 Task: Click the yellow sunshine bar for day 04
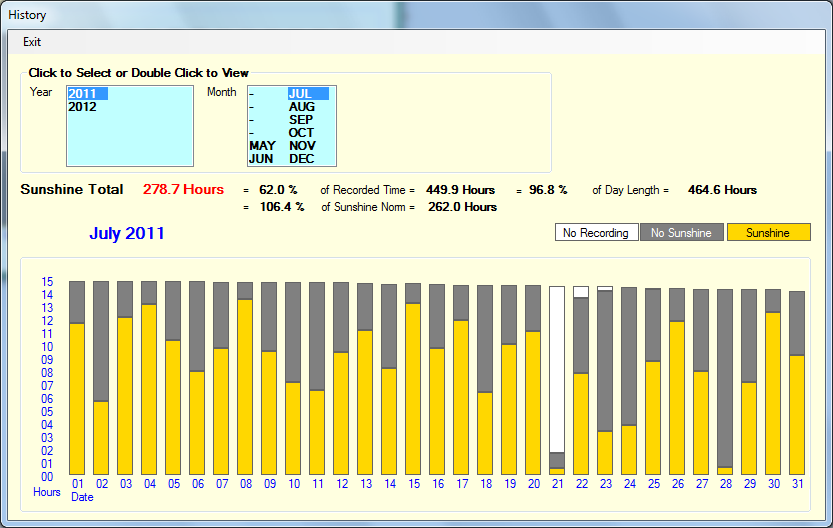pos(149,390)
